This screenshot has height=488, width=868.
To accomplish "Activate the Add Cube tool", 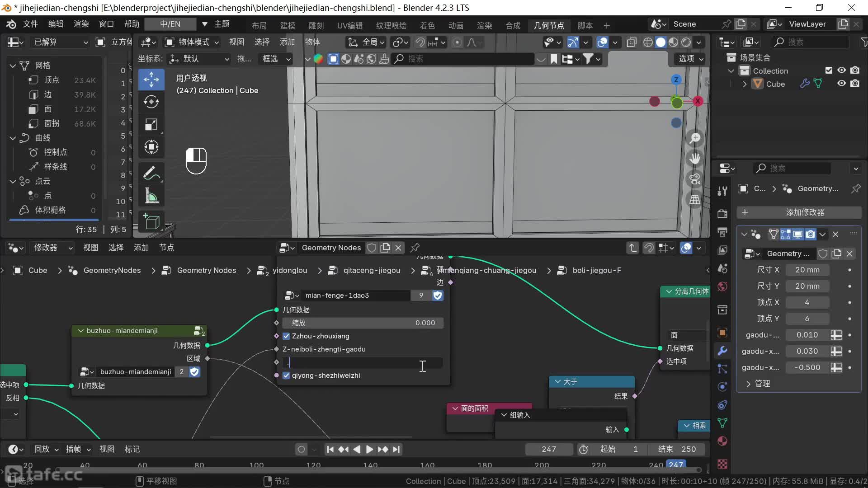I will 151,222.
